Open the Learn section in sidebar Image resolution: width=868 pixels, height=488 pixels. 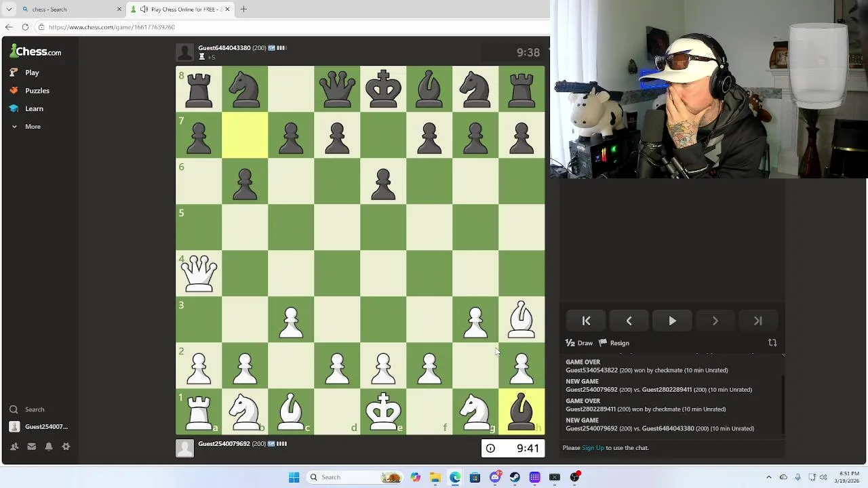pyautogui.click(x=26, y=108)
